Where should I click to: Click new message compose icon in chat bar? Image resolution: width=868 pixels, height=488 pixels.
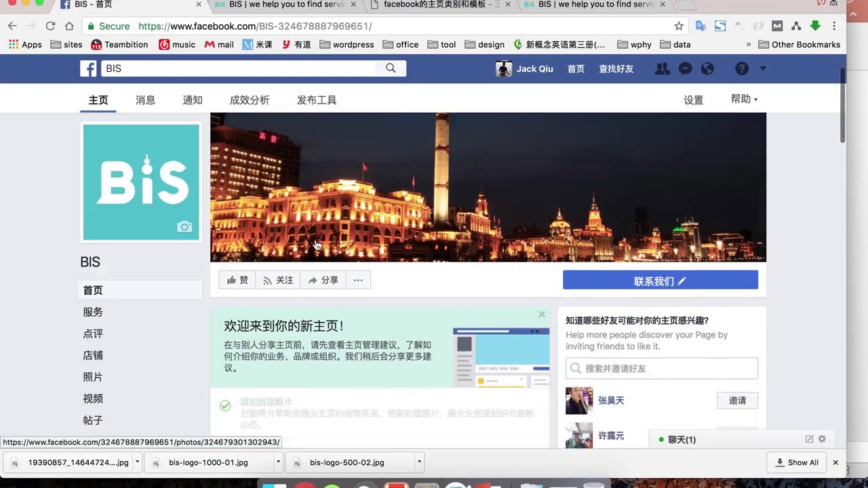point(809,439)
